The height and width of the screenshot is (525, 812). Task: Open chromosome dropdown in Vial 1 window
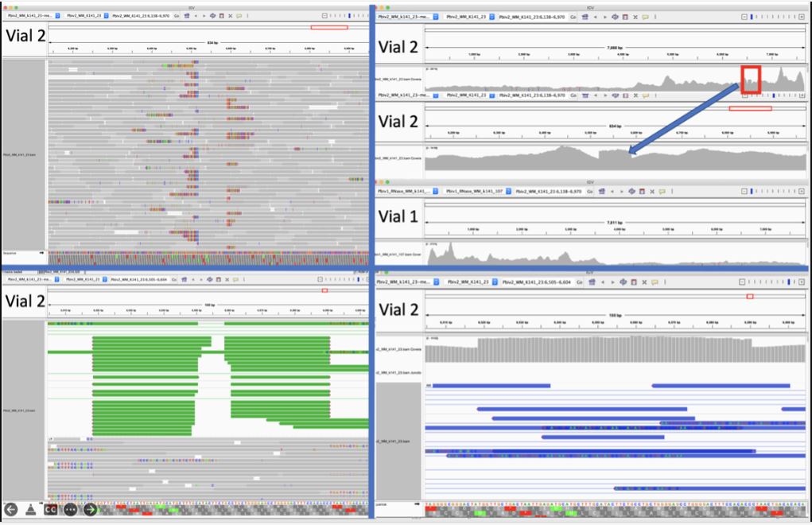(508, 192)
